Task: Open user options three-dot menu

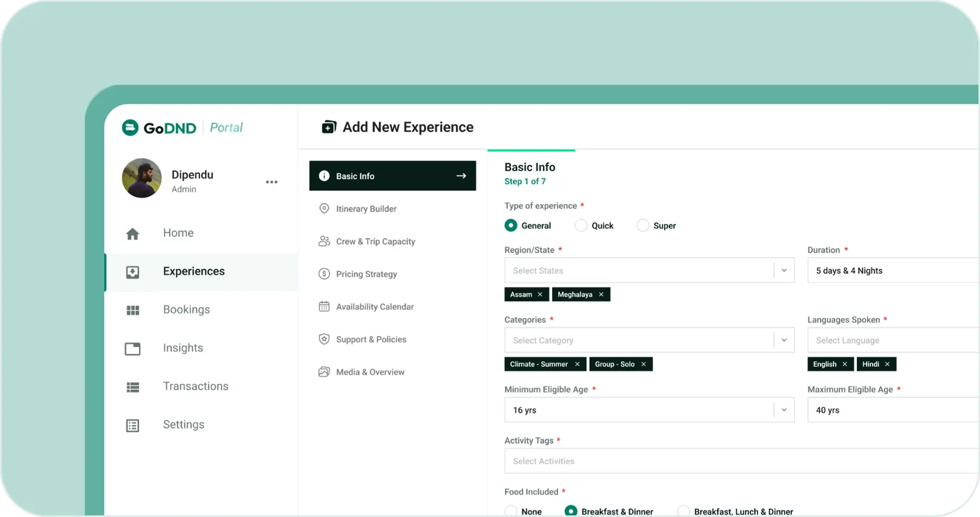Action: [x=271, y=182]
